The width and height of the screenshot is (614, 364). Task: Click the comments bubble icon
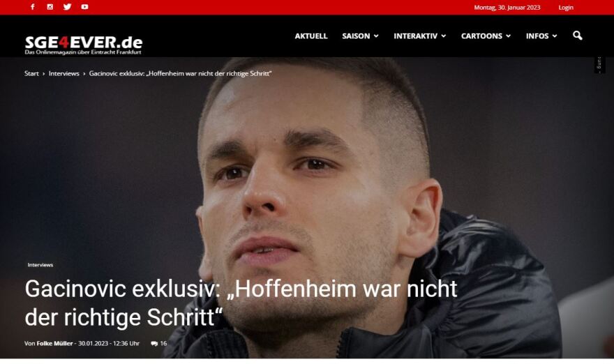coord(154,344)
